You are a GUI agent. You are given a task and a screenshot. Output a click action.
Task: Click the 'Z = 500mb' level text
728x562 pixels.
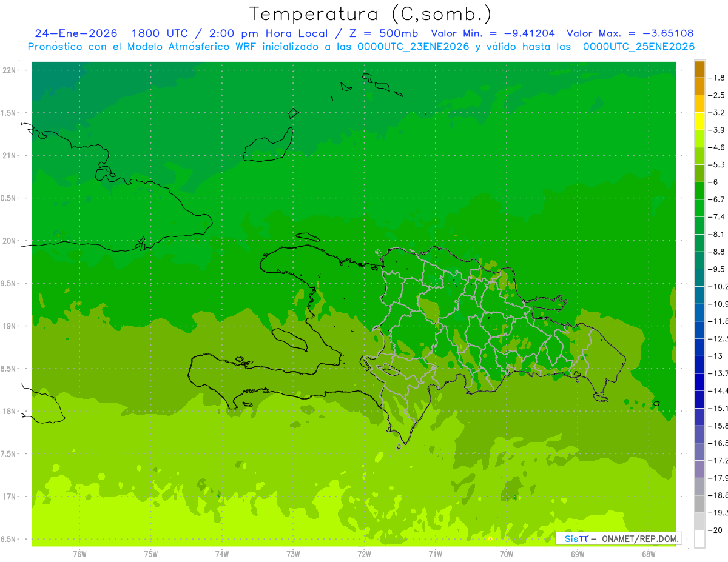pos(383,33)
